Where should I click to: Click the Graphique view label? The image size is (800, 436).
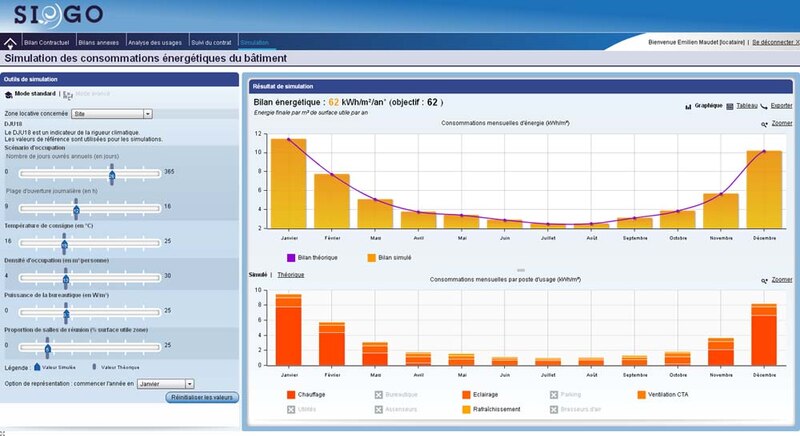[708, 106]
